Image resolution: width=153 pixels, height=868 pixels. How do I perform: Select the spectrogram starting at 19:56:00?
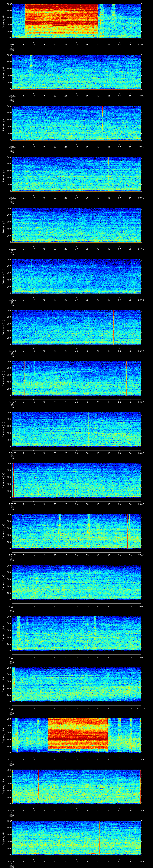tap(77, 532)
